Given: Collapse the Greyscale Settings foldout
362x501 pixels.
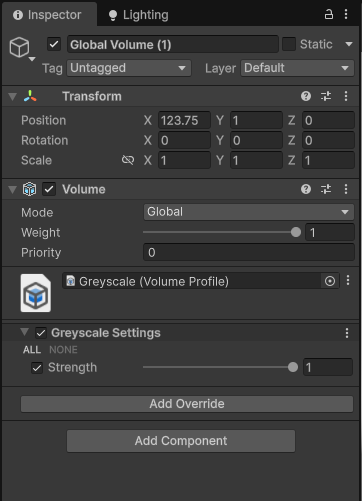Looking at the screenshot, I should 24,332.
